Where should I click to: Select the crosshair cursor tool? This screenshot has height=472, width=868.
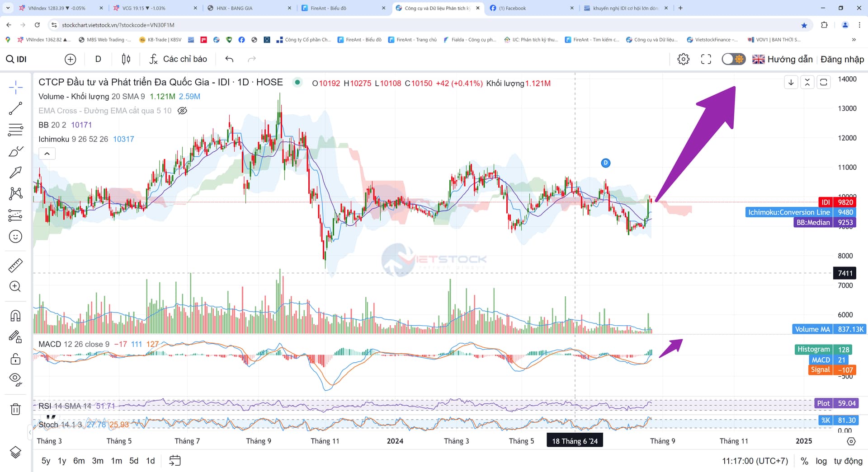pyautogui.click(x=15, y=87)
